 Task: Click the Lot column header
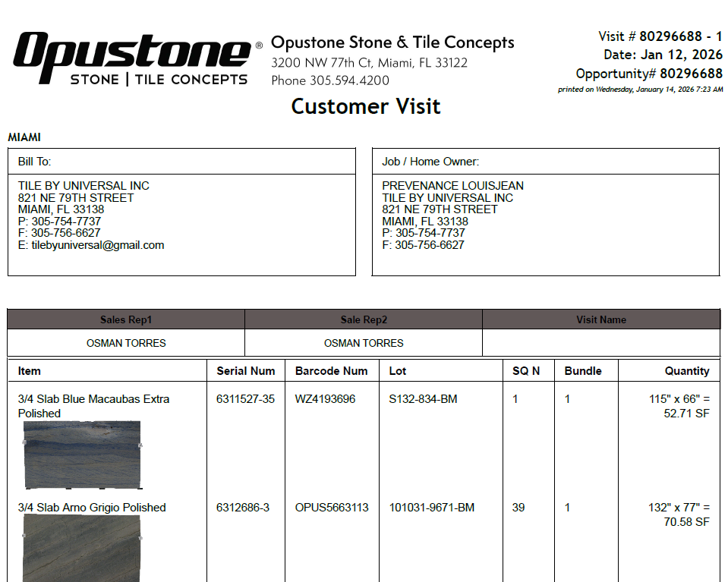[x=398, y=371]
